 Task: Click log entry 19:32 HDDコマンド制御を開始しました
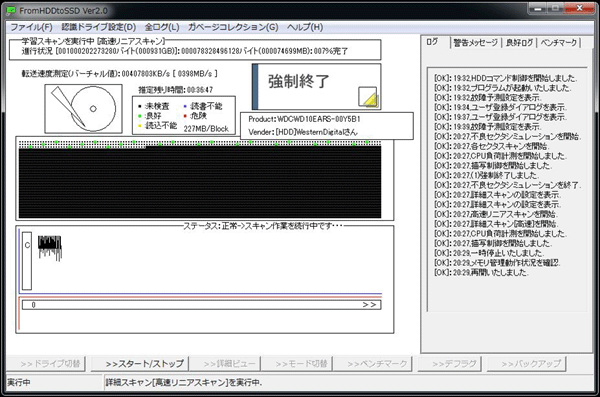[505, 78]
